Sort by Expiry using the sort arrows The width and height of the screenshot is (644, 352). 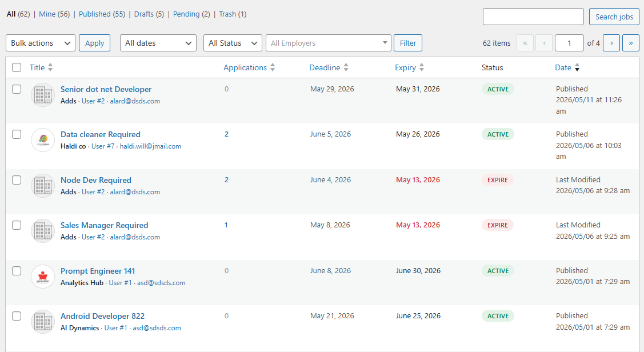tap(421, 67)
